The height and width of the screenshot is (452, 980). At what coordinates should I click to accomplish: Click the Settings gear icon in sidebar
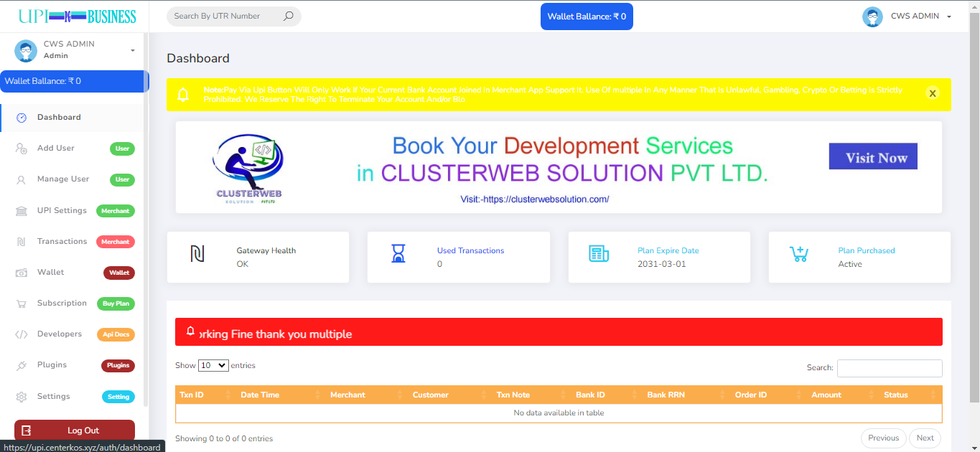click(x=22, y=397)
